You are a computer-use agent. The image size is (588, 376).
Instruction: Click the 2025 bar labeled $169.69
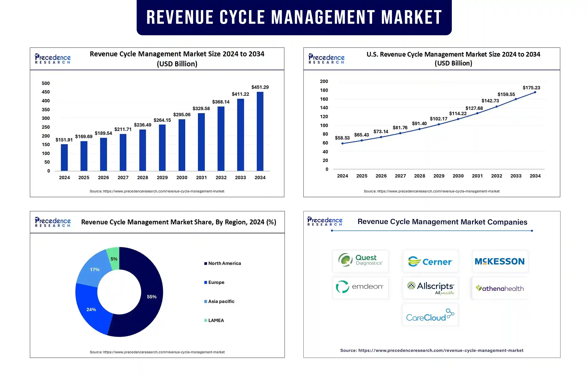pyautogui.click(x=84, y=156)
